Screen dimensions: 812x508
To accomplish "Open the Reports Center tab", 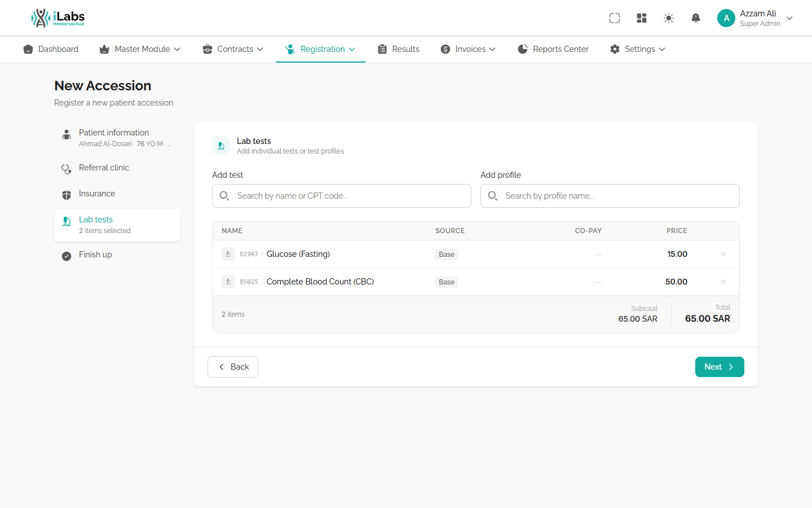I will pyautogui.click(x=553, y=49).
